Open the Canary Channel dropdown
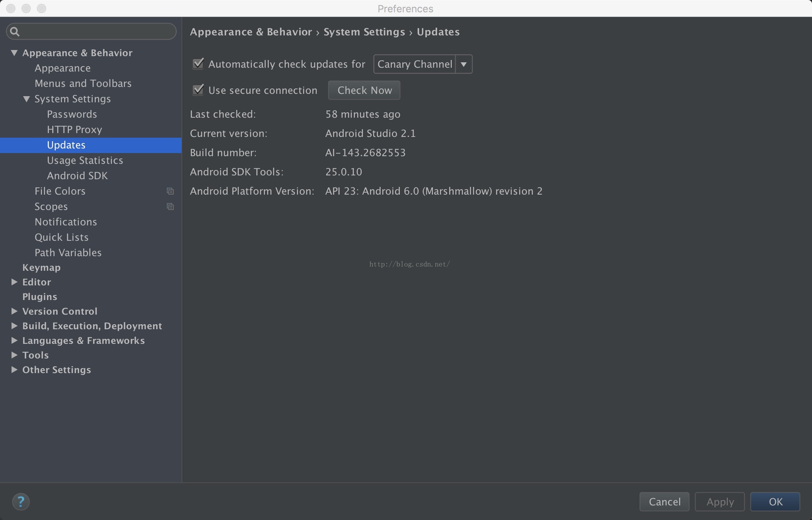The width and height of the screenshot is (812, 520). pyautogui.click(x=423, y=64)
